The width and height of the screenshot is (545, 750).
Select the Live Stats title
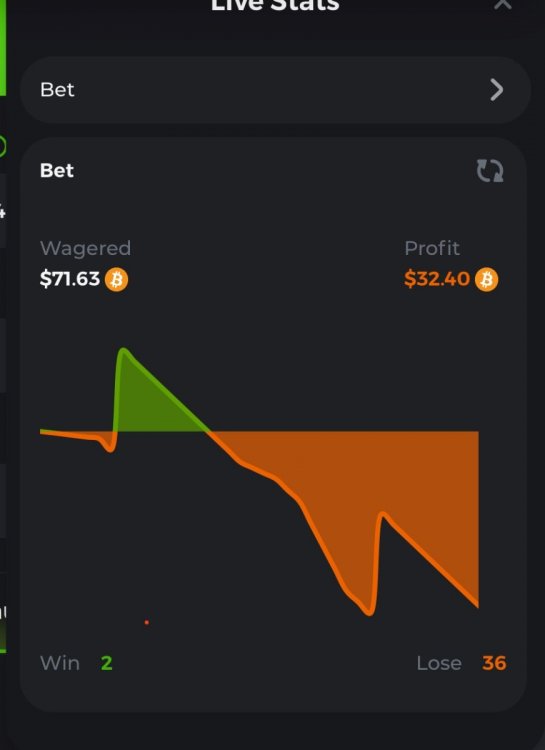pyautogui.click(x=275, y=5)
